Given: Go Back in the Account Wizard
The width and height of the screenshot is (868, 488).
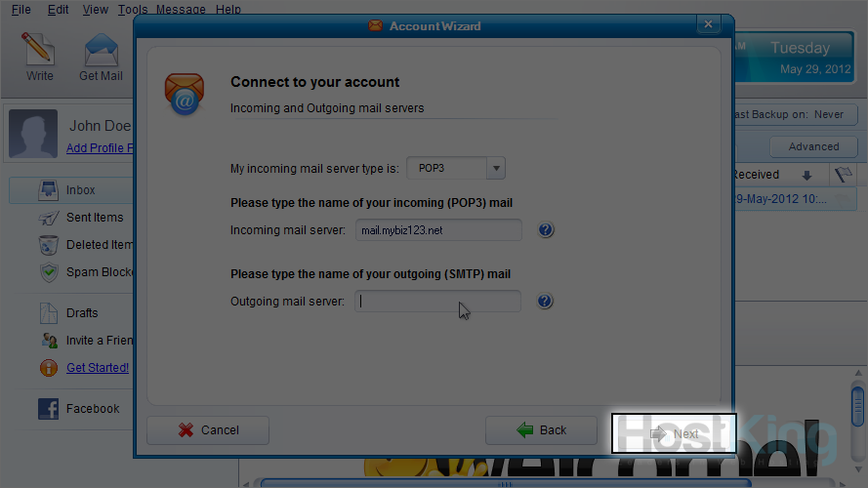Looking at the screenshot, I should [542, 430].
